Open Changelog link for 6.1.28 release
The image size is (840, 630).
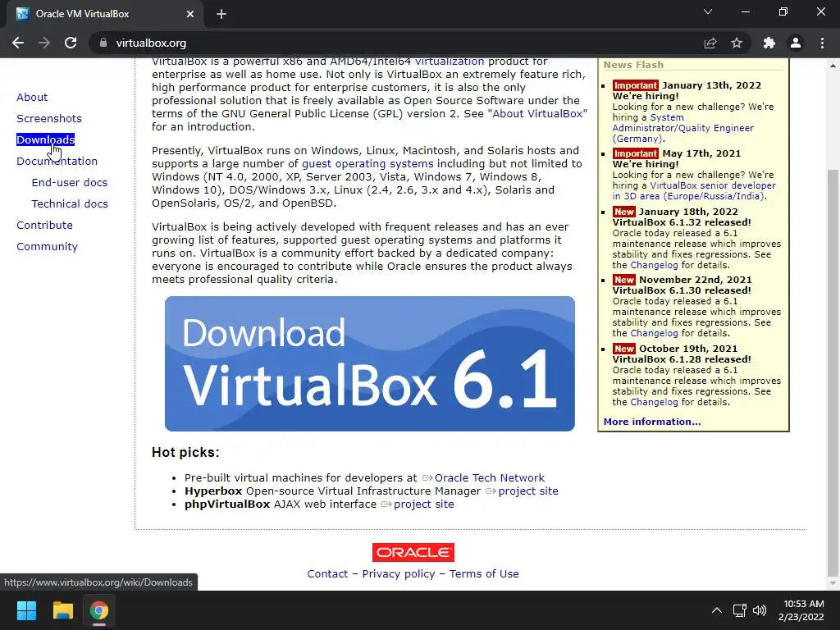coord(654,402)
